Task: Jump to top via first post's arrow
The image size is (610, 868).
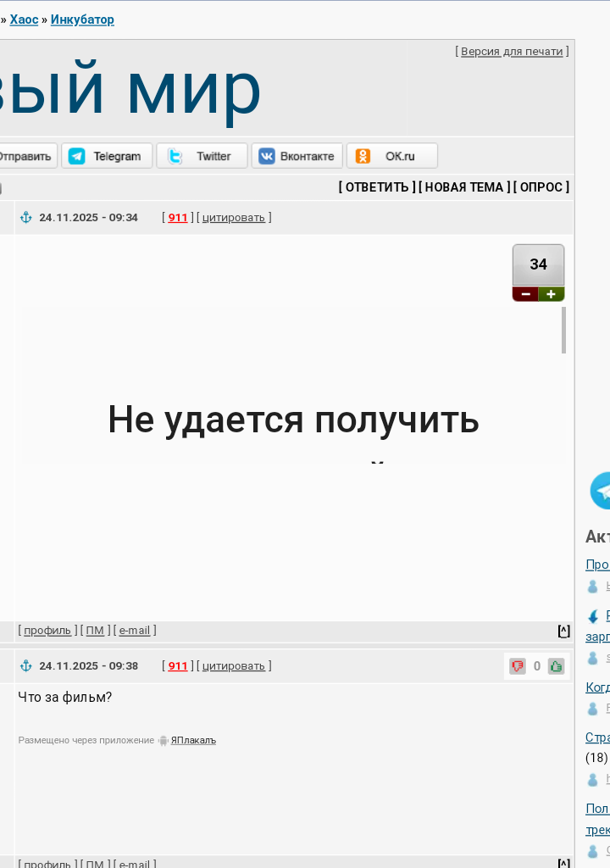Action: coord(563,631)
